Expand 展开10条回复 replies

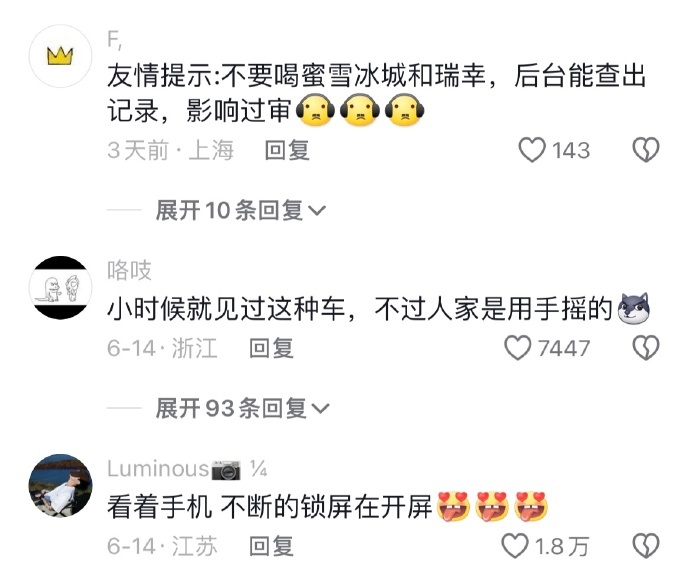tap(240, 210)
